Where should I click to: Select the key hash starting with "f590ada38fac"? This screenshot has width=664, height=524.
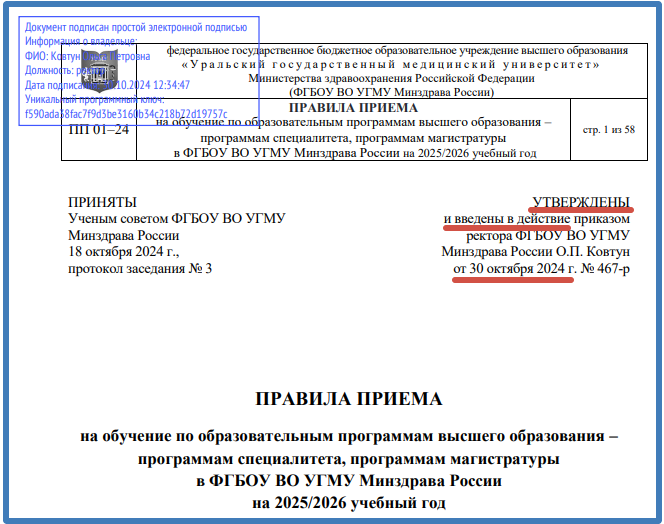tap(126, 114)
